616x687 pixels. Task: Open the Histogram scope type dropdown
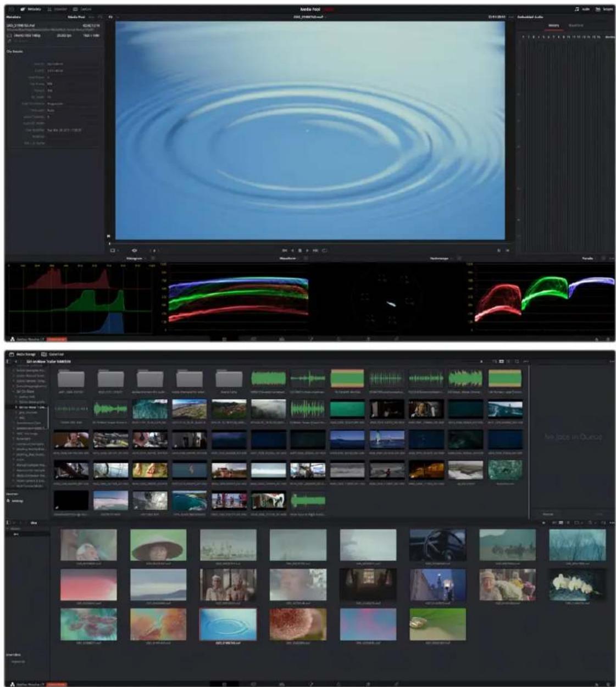coord(136,258)
